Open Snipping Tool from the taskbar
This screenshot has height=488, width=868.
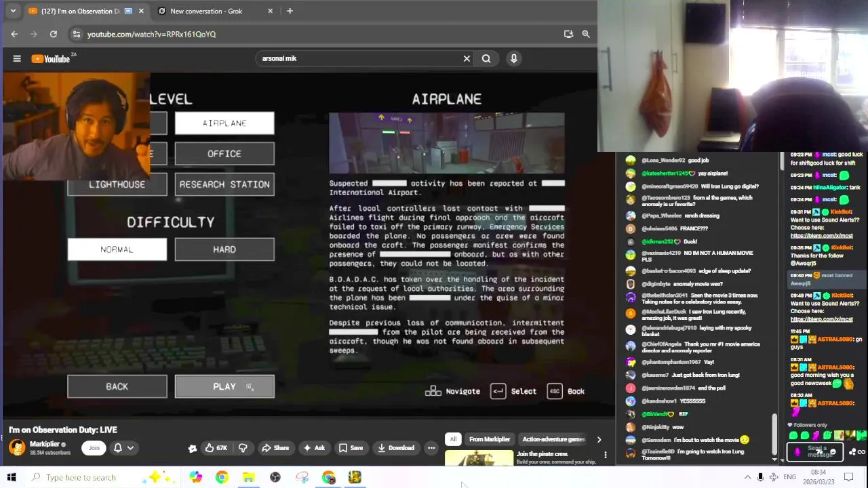(302, 477)
